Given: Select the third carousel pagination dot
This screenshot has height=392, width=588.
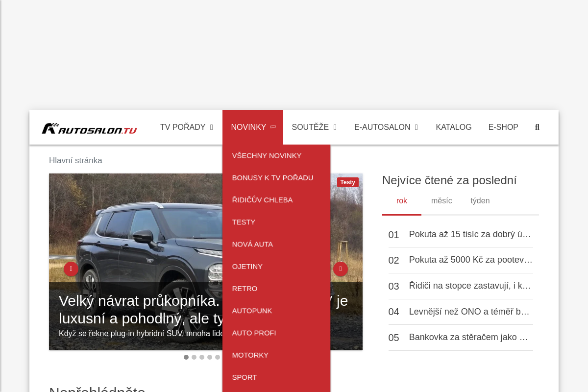Looking at the screenshot, I should 202,357.
